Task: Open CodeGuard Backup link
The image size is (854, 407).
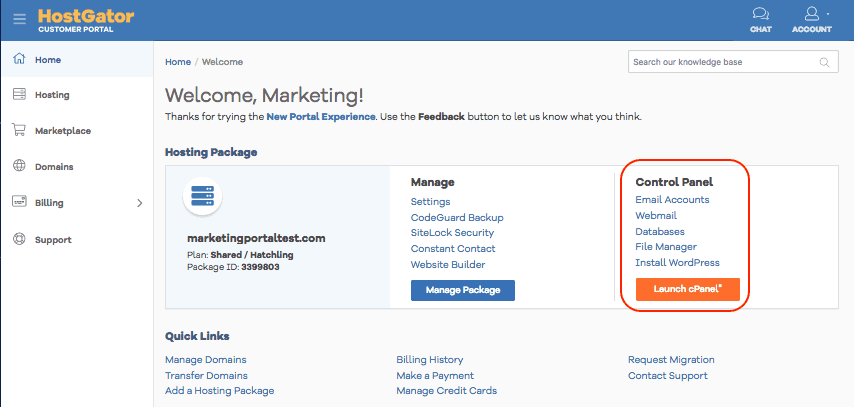Action: click(457, 217)
